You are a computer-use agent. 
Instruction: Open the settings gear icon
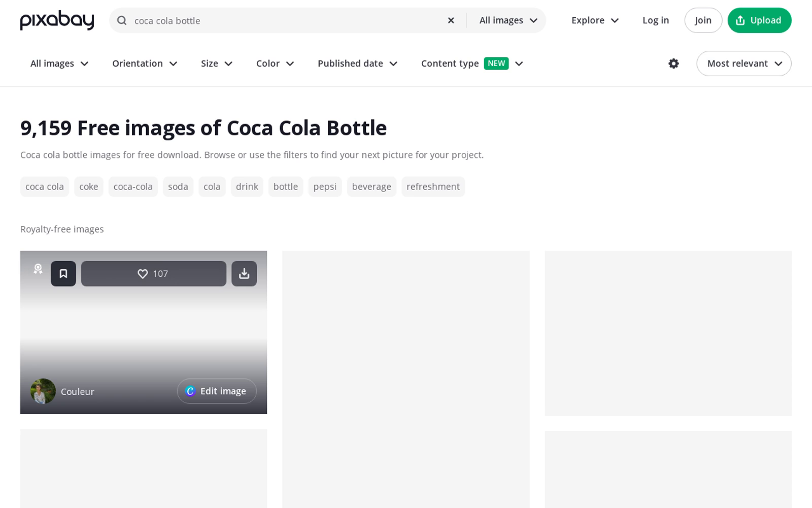[673, 63]
